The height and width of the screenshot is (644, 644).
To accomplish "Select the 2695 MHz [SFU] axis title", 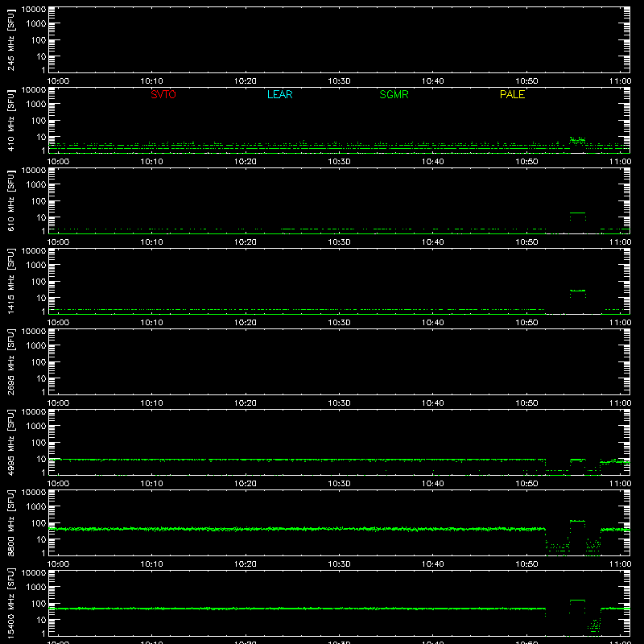I will click(x=11, y=361).
